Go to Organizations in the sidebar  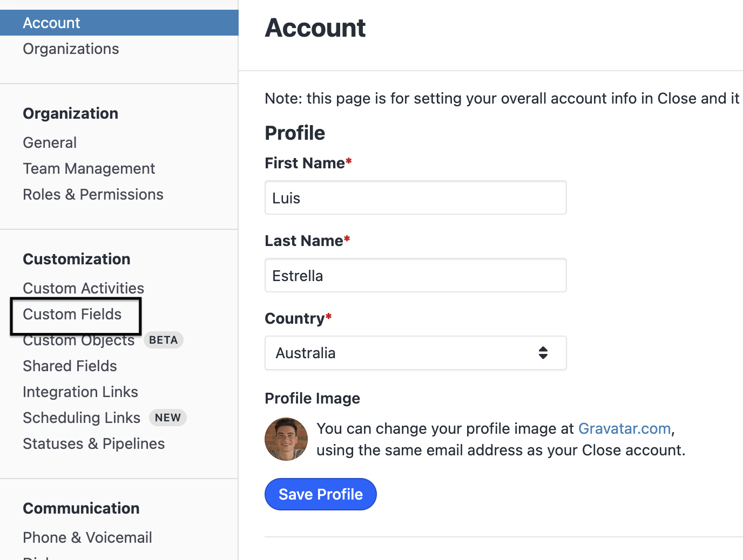[71, 49]
